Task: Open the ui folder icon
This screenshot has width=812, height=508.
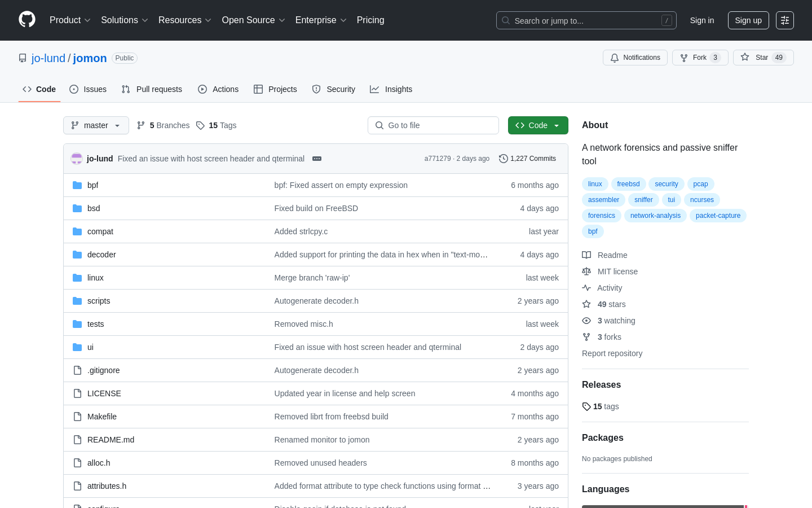Action: (77, 347)
